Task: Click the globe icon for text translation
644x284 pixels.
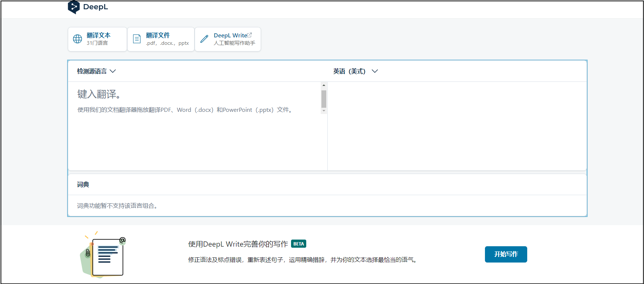Action: click(x=77, y=39)
